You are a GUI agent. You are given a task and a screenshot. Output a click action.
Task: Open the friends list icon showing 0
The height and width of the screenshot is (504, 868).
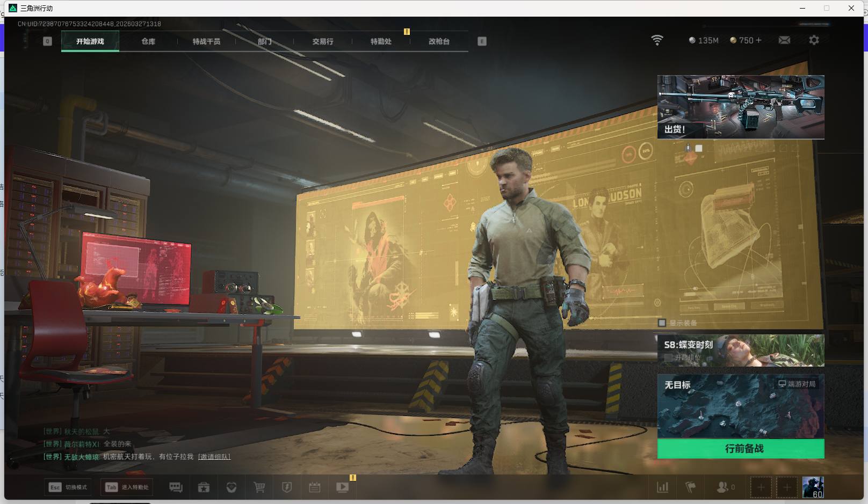point(726,487)
